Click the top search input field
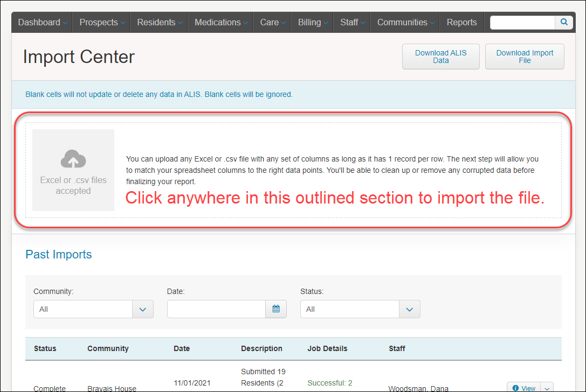Image resolution: width=586 pixels, height=392 pixels. [x=522, y=23]
